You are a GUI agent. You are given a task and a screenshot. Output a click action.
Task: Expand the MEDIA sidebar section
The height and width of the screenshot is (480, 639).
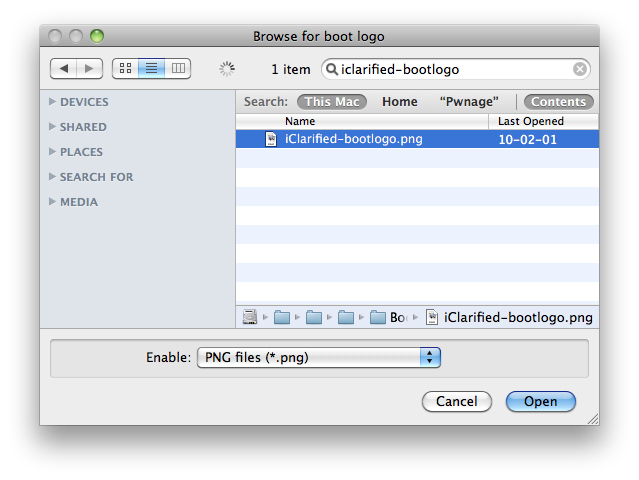tap(52, 202)
